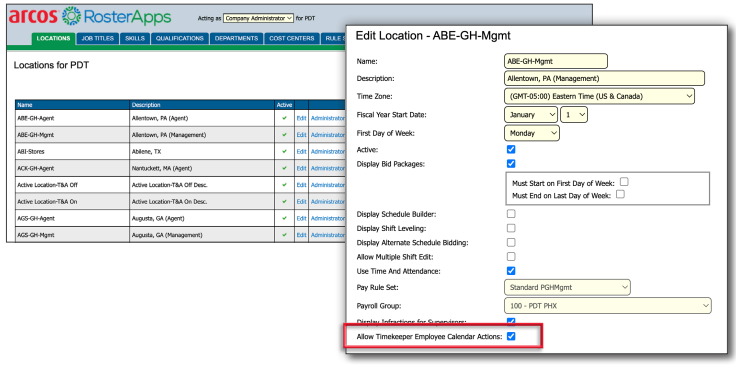Open the Time Zone dropdown
736x366 pixels.
click(599, 96)
